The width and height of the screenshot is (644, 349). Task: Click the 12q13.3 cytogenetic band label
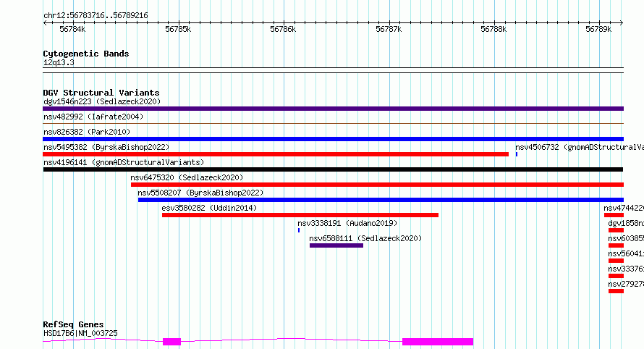pos(59,62)
